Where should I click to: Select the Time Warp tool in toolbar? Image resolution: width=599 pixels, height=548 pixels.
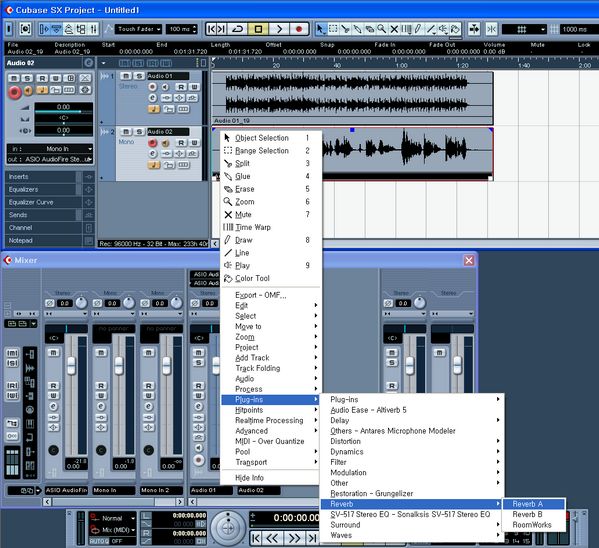(406, 29)
